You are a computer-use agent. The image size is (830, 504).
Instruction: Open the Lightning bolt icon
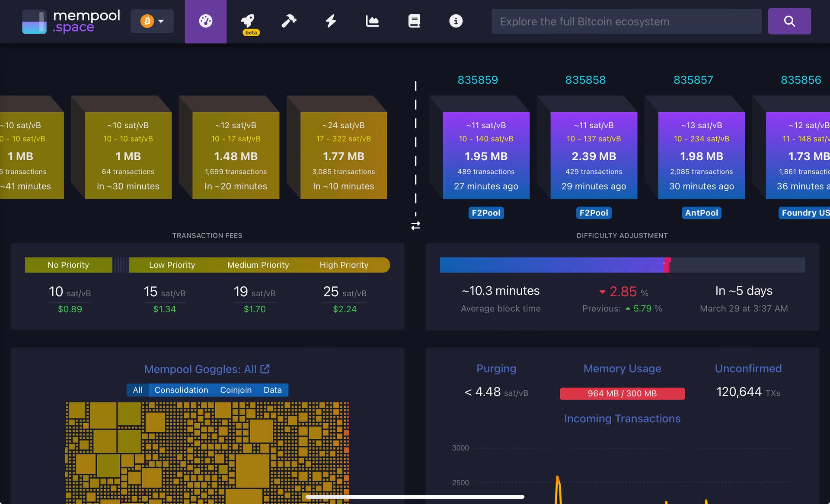click(x=331, y=21)
